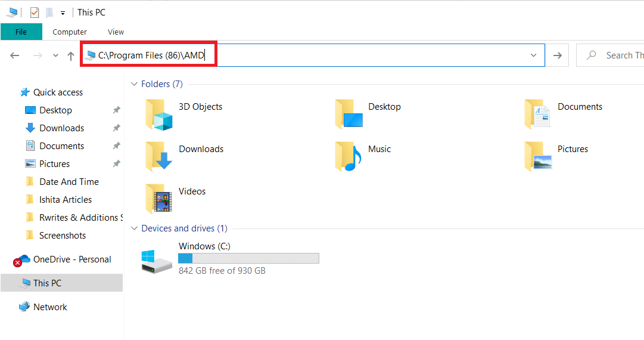This screenshot has width=644, height=340.
Task: Click the pin icon beside Desktop
Action: click(x=117, y=110)
